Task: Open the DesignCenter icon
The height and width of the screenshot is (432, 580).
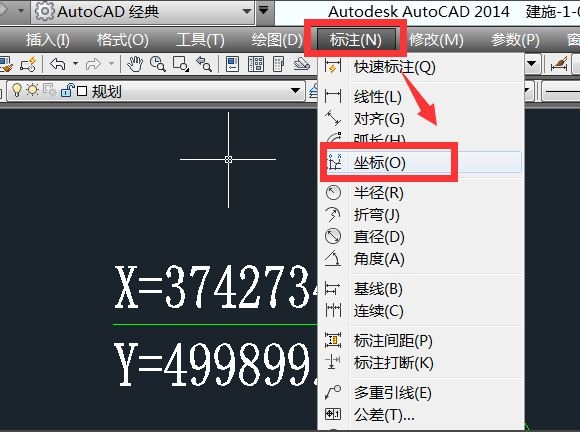Action: [x=256, y=64]
